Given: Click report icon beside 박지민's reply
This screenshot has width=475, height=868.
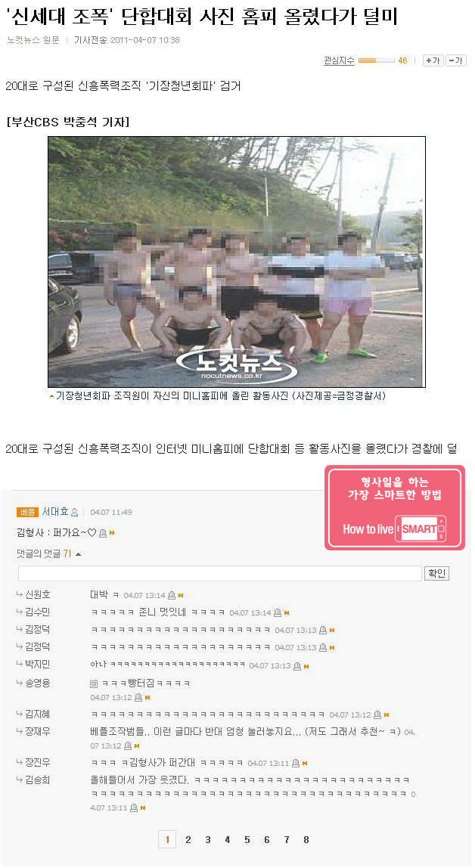Looking at the screenshot, I should click(297, 666).
